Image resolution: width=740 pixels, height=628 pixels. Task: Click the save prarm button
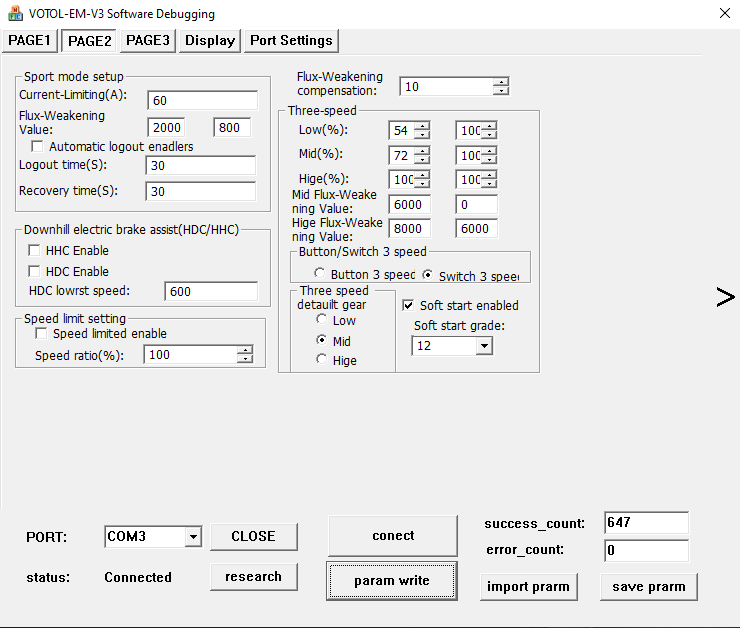(x=648, y=586)
